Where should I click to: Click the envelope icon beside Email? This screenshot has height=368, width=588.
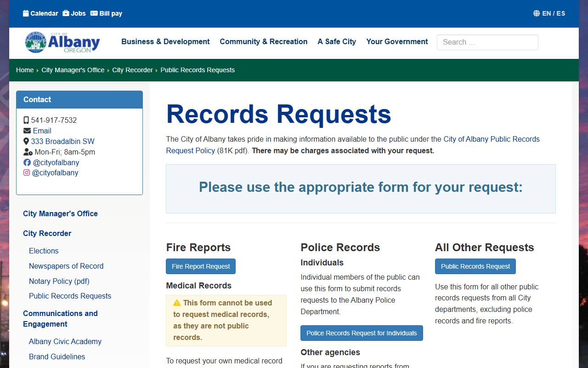(x=27, y=131)
